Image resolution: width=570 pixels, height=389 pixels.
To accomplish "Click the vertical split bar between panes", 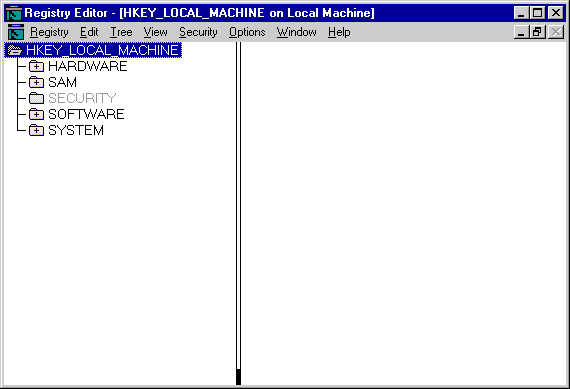I will pyautogui.click(x=238, y=213).
